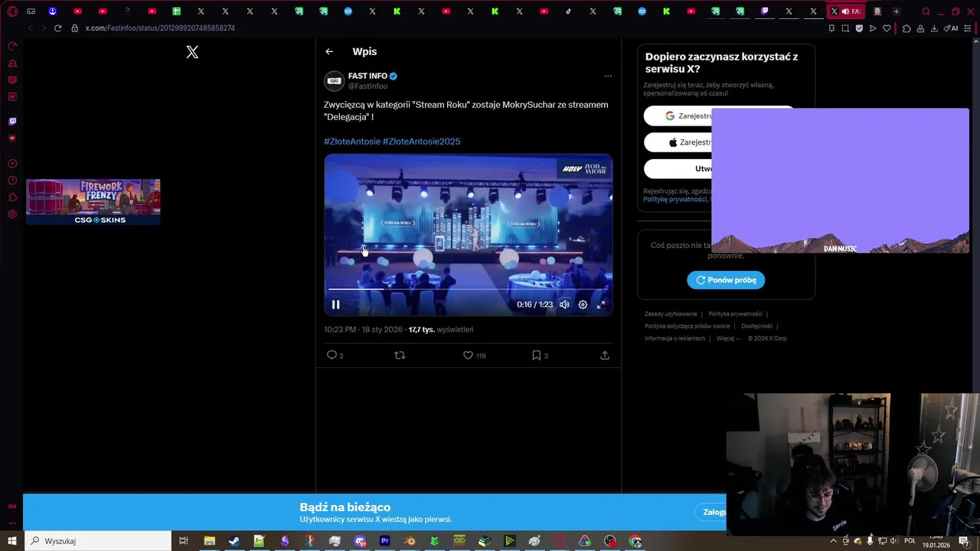Screen dimensions: 980x551
Task: Open the send flow arrow icon
Action: click(873, 28)
